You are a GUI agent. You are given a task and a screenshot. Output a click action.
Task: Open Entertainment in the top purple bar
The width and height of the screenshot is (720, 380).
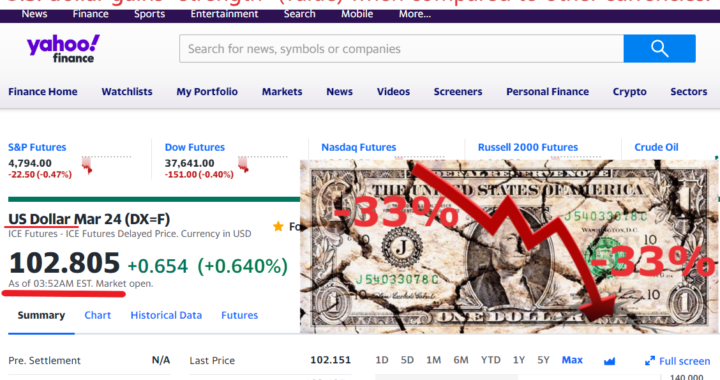click(224, 14)
